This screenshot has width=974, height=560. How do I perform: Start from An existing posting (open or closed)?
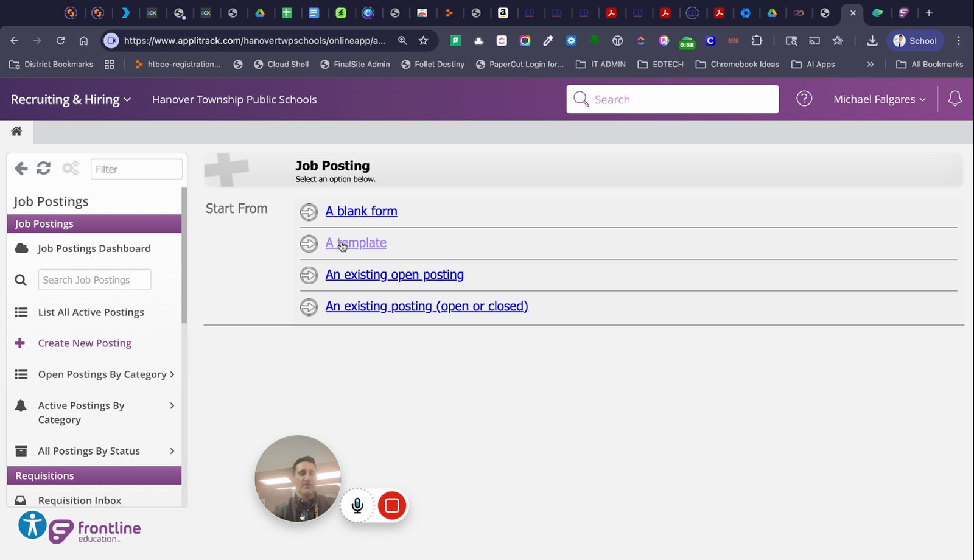tap(427, 306)
